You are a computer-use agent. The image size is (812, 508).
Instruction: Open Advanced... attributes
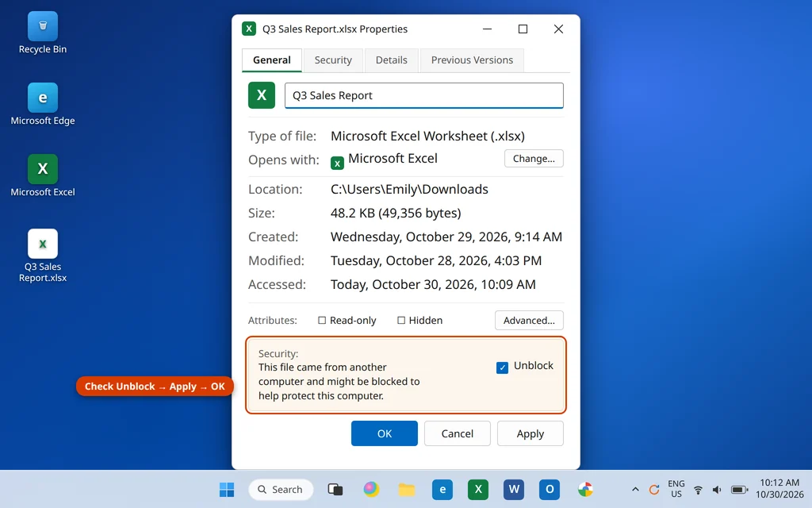tap(529, 321)
